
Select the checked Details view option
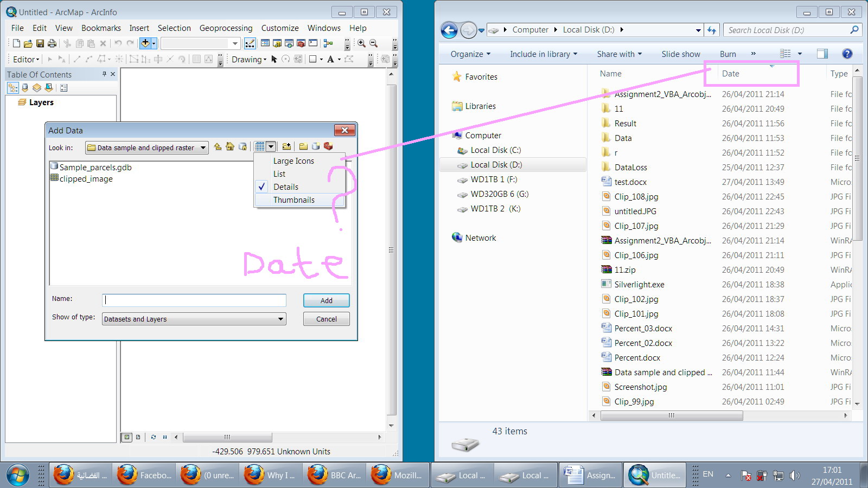(x=300, y=187)
